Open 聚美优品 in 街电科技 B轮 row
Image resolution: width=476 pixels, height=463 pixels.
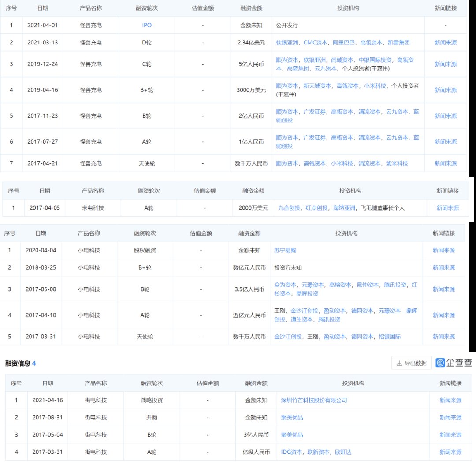292,435
